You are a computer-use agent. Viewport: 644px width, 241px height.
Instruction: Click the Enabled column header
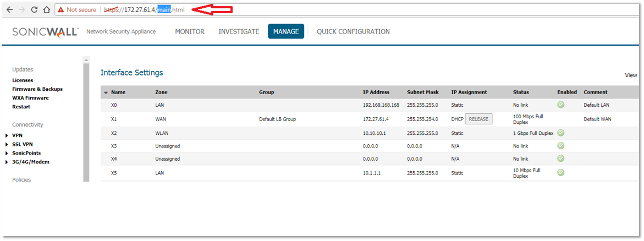click(x=567, y=92)
